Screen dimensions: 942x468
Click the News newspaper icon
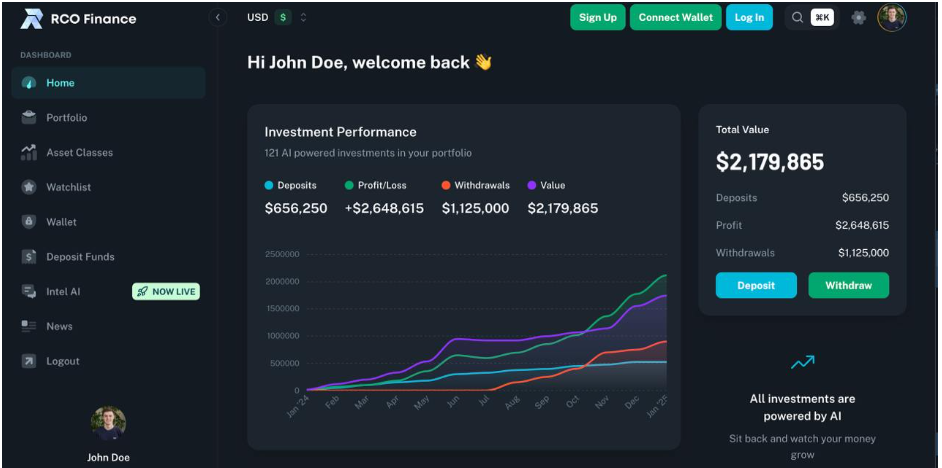tap(29, 326)
